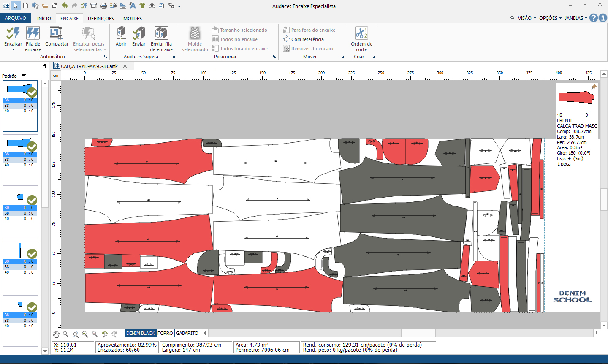
Task: Click the info icon beside help
Action: (x=603, y=18)
